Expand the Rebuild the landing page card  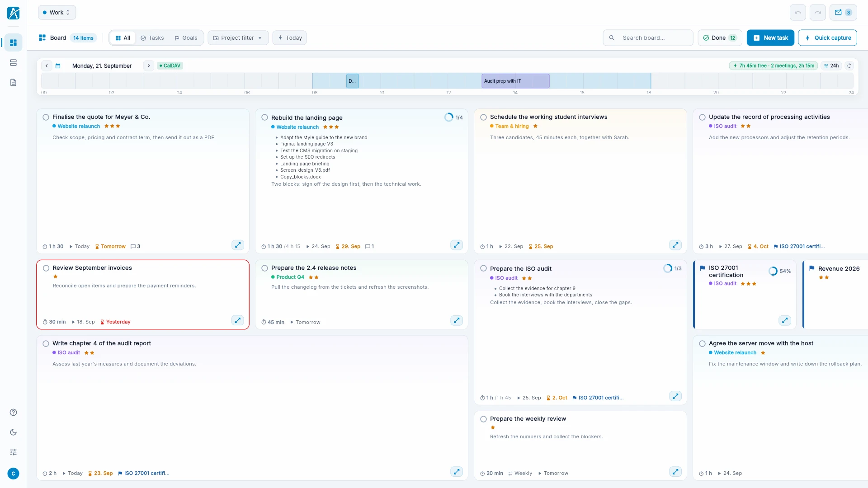click(457, 245)
